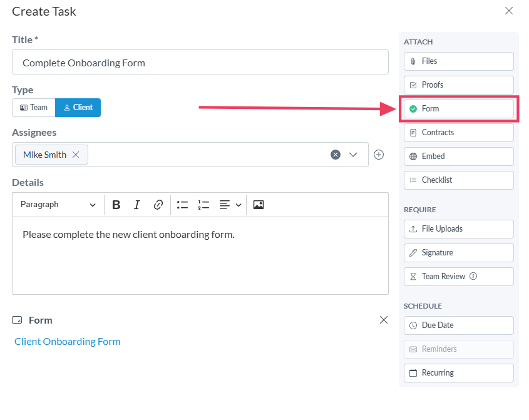Click the Title input field
Screen dimensions: 529x420
pos(200,63)
